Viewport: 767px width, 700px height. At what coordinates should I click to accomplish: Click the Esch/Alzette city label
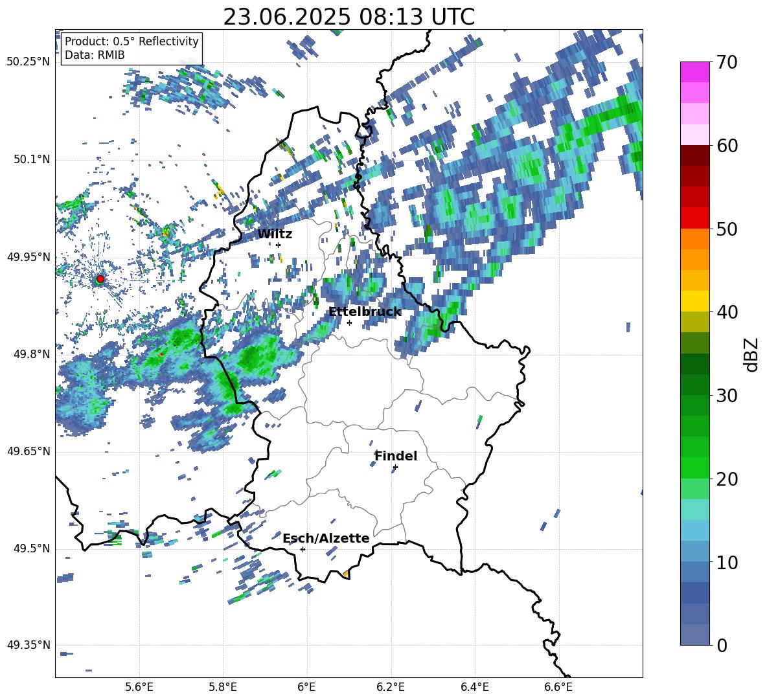tap(326, 538)
